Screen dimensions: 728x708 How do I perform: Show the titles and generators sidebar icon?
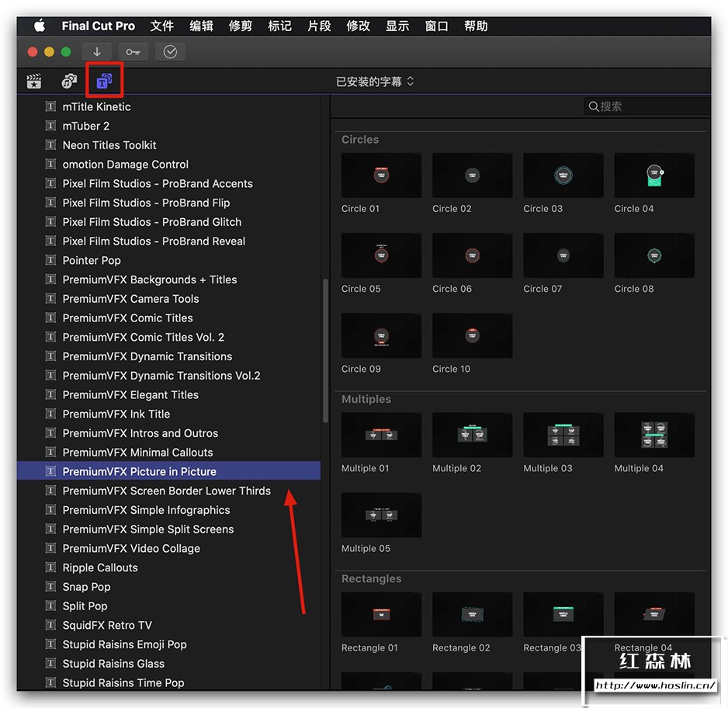pos(104,82)
